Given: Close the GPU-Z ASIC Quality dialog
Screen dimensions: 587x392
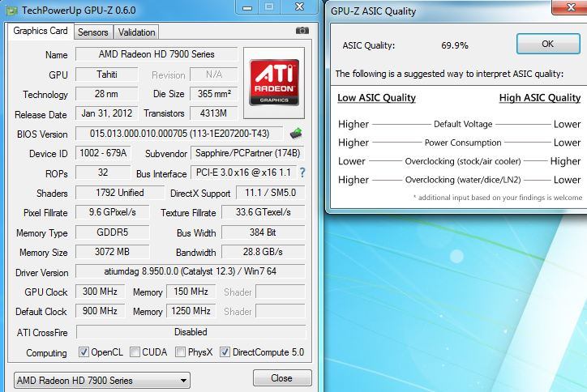Looking at the screenshot, I should coord(571,7).
